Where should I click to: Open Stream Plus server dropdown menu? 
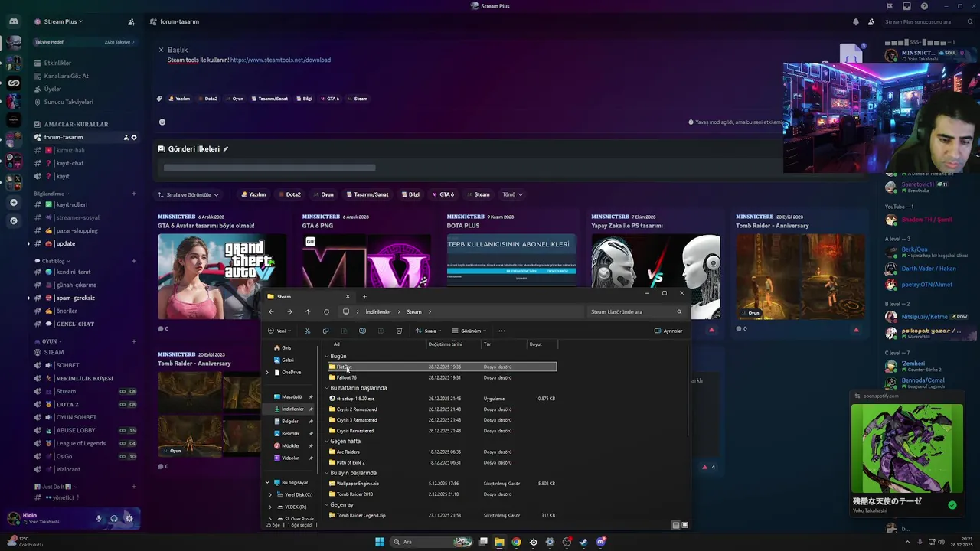pyautogui.click(x=64, y=21)
